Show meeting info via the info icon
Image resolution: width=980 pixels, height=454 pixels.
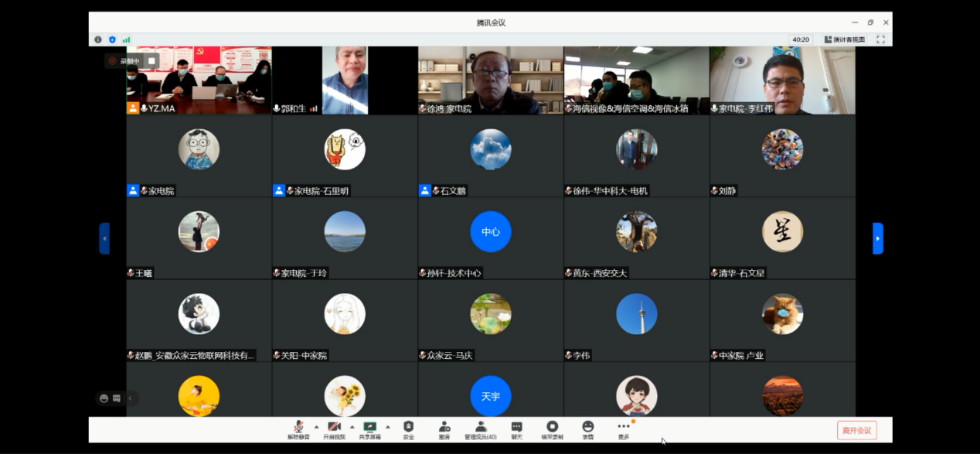click(x=98, y=39)
